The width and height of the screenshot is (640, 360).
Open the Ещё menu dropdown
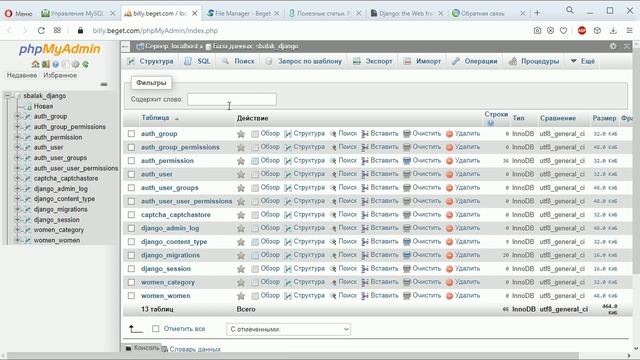pos(582,61)
